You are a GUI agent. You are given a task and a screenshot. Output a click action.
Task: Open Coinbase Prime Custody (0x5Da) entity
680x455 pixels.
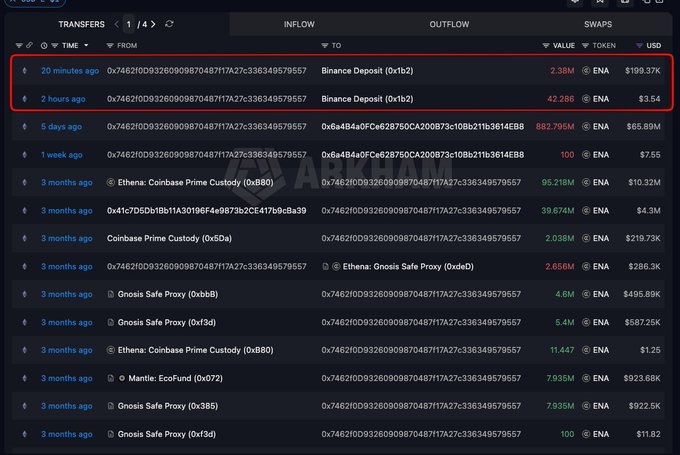(x=169, y=239)
